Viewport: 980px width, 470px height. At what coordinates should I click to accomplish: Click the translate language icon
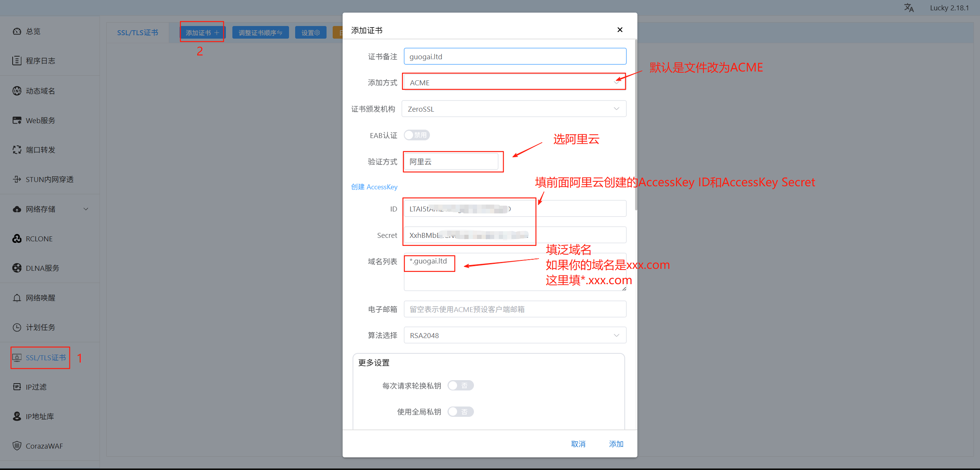tap(908, 8)
